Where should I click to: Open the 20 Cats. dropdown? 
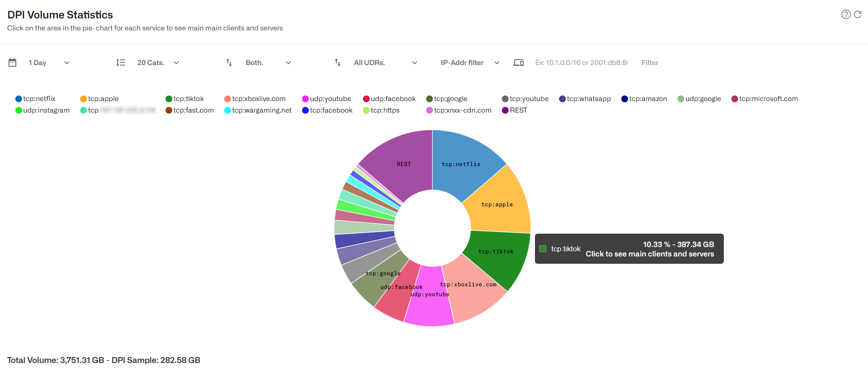click(x=158, y=62)
